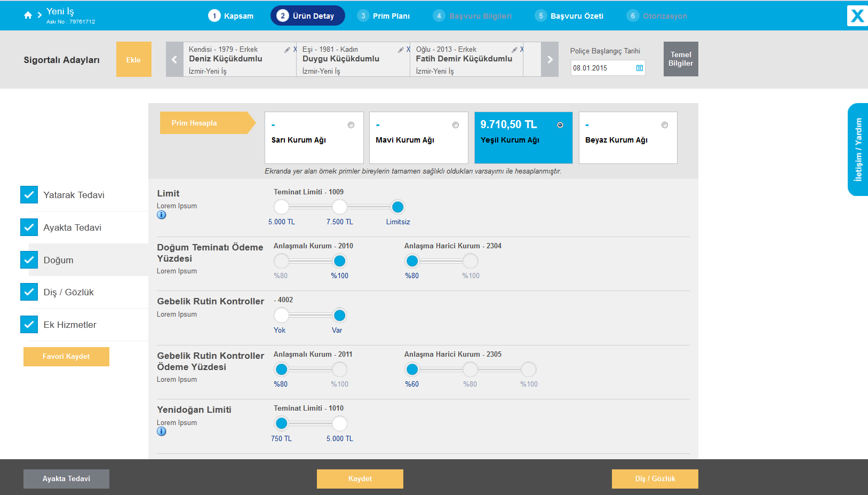The height and width of the screenshot is (495, 868).
Task: Show info icon under Yenidoğan Limiti
Action: (162, 431)
